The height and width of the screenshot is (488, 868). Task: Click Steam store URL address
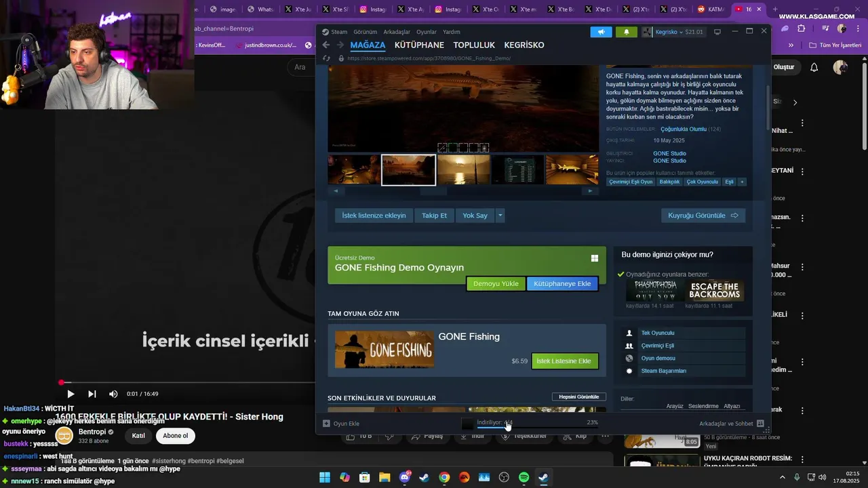point(429,58)
